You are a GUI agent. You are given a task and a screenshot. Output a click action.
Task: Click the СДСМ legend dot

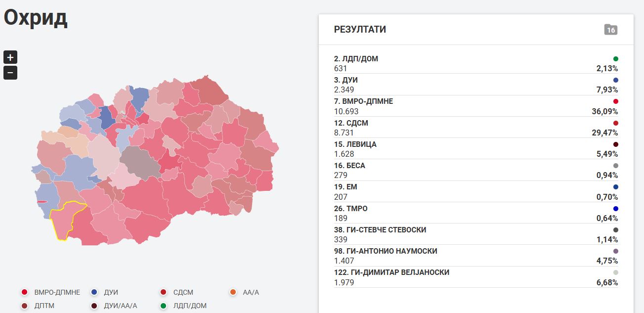click(x=163, y=292)
